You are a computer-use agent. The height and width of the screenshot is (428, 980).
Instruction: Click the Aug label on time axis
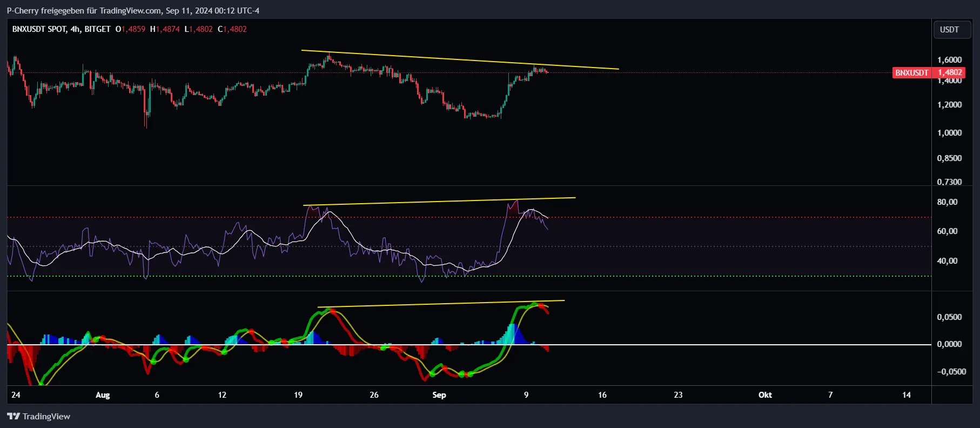[103, 395]
